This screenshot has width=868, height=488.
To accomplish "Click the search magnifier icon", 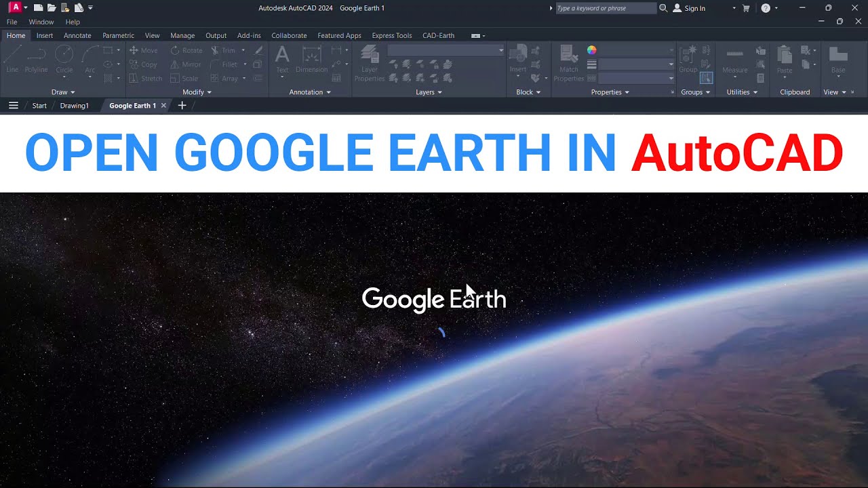I will click(663, 8).
